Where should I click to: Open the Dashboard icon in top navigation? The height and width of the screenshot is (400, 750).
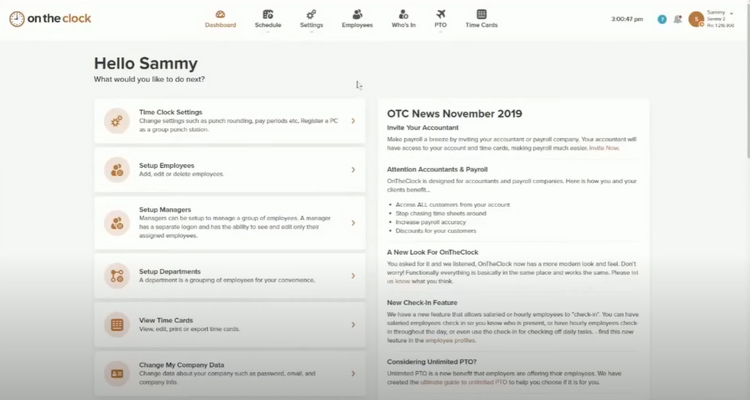click(x=220, y=14)
